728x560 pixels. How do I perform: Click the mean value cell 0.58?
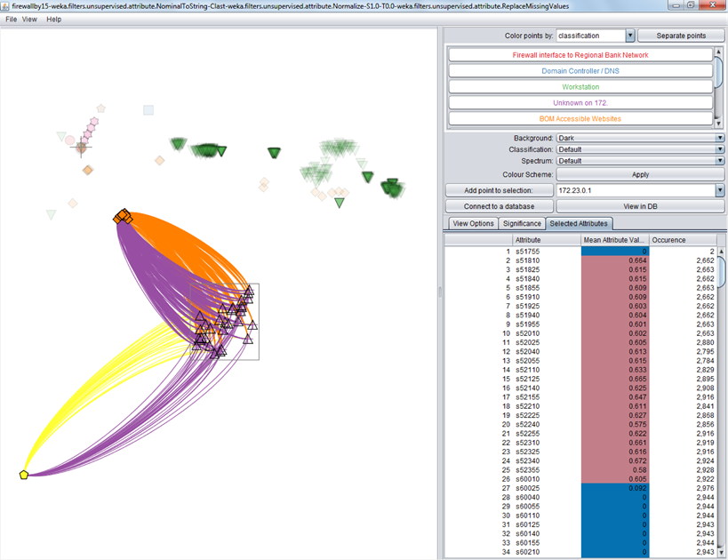click(x=615, y=470)
